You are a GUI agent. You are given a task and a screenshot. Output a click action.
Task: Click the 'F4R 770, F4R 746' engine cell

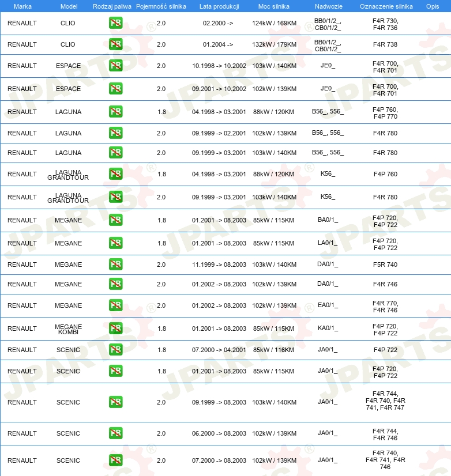coord(385,307)
